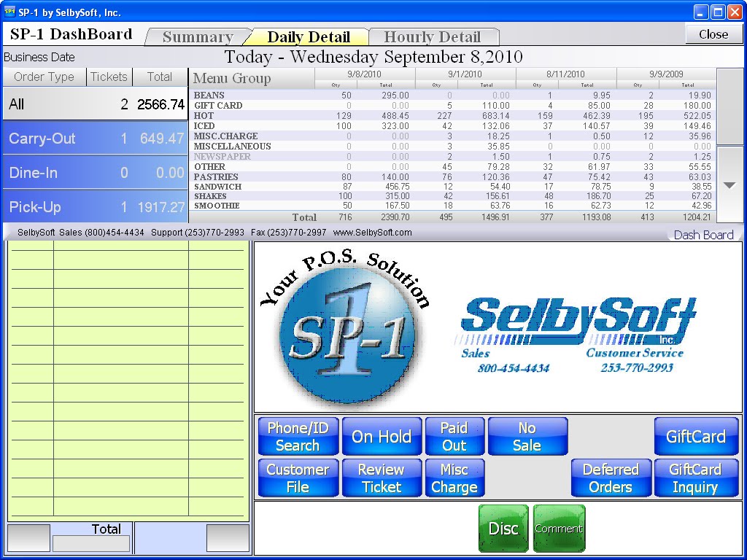The height and width of the screenshot is (560, 747).
Task: Filter by Dine-In orders
Action: 96,172
